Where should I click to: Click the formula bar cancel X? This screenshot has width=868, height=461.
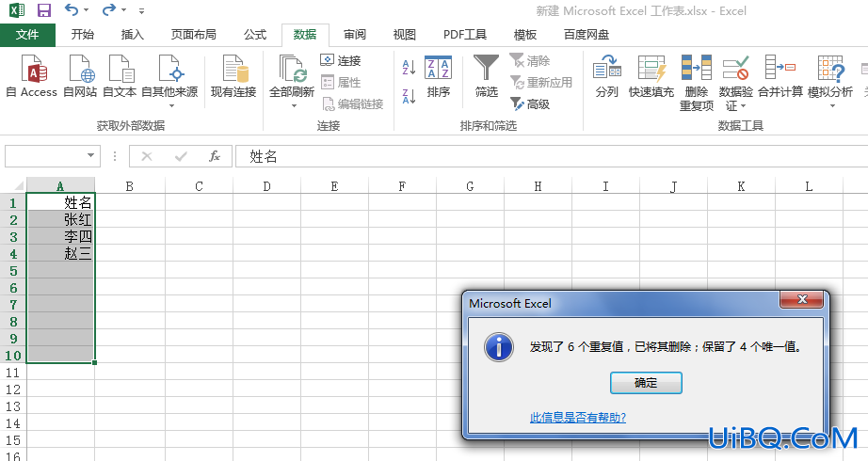tap(147, 156)
